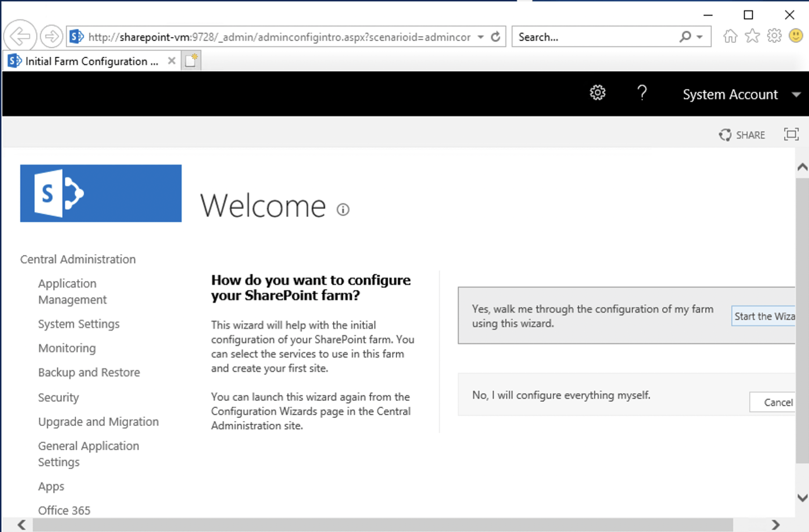
Task: Open the System Account menu
Action: click(742, 94)
